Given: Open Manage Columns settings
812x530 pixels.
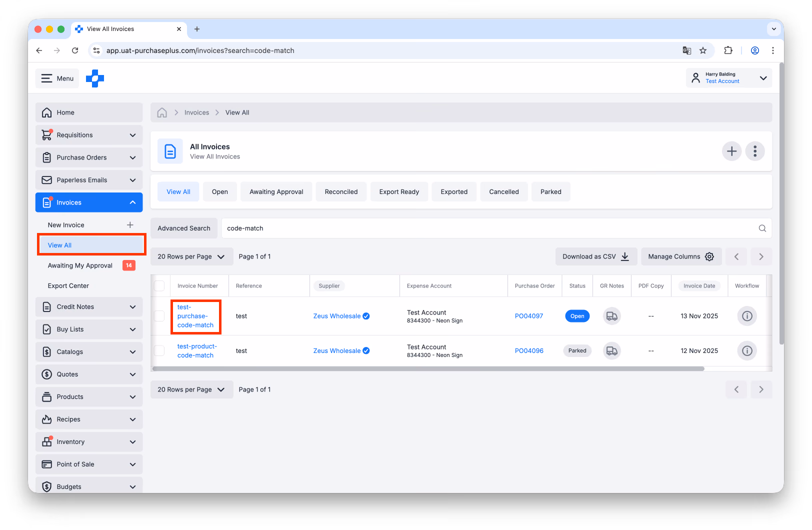Looking at the screenshot, I should click(681, 256).
